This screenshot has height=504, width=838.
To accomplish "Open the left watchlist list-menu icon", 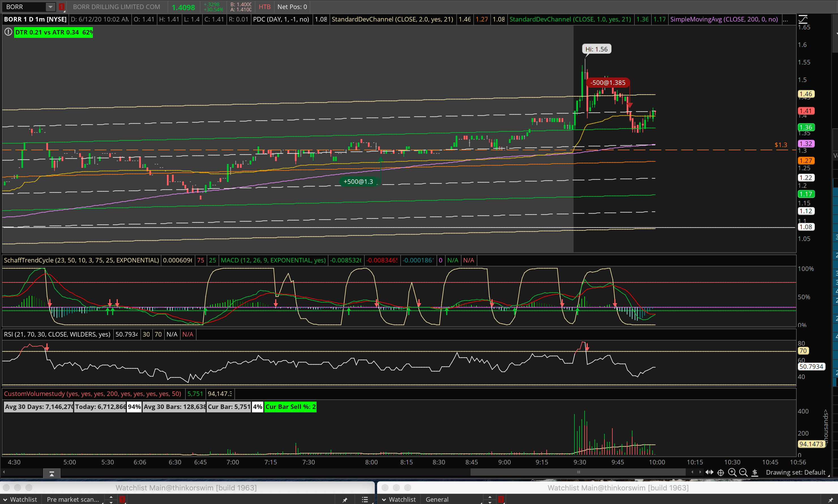I will coord(365,499).
